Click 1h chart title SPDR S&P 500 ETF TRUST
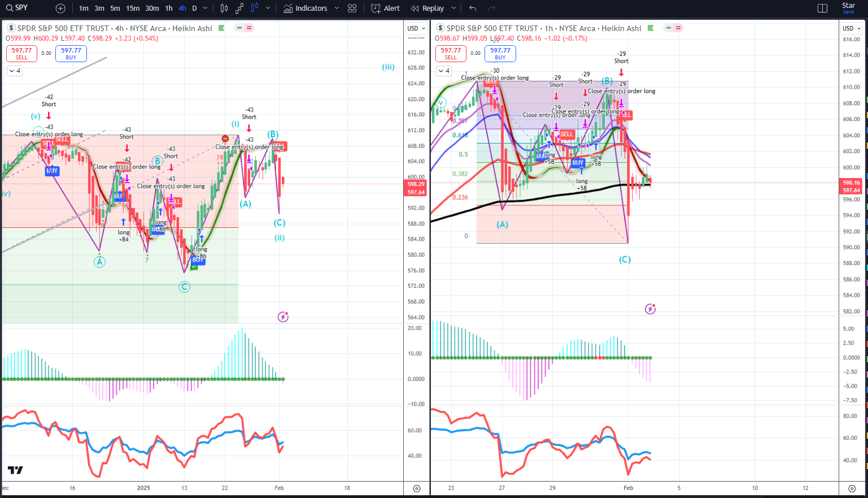 (x=492, y=28)
